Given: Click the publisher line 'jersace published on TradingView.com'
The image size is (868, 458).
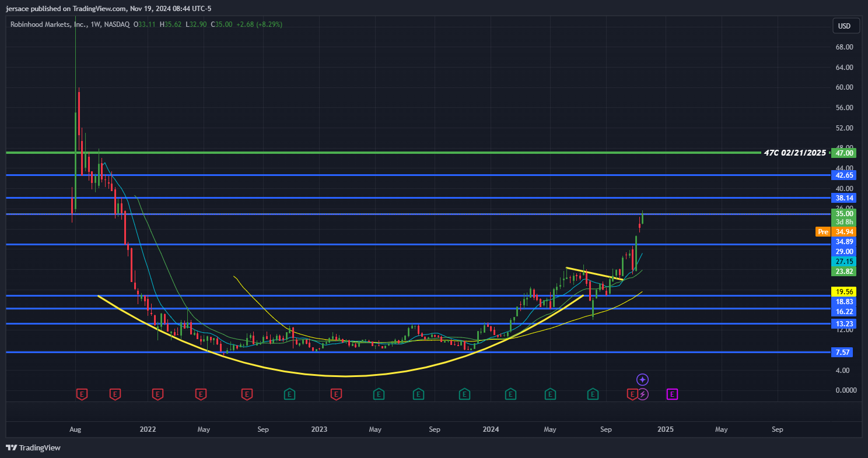Looking at the screenshot, I should 66,9.
